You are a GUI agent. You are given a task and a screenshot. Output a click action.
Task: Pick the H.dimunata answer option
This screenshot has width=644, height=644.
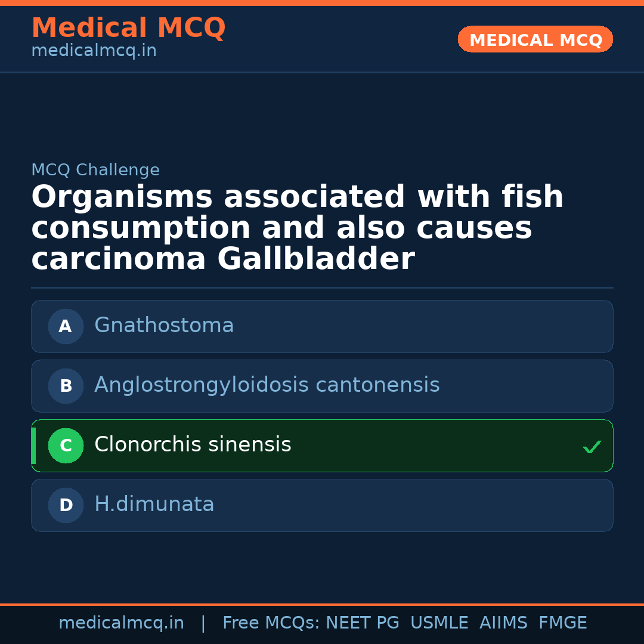154,504
